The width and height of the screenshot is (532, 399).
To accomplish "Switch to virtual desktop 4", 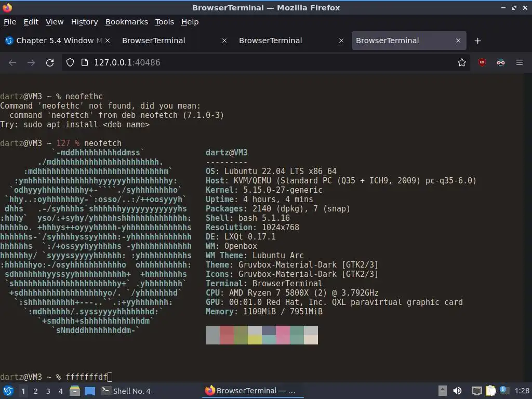I will click(61, 391).
